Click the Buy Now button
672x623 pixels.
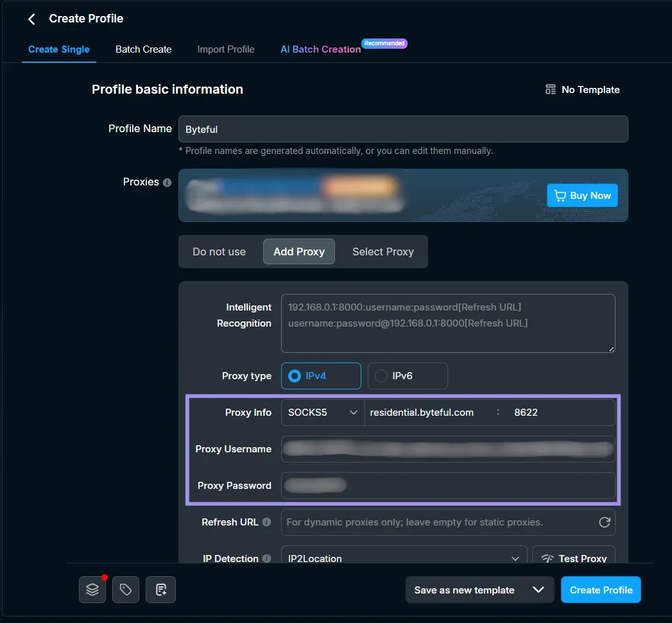coord(582,196)
